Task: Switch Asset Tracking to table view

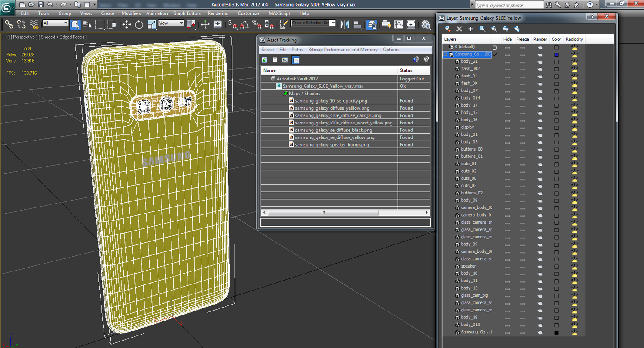Action: [x=296, y=60]
